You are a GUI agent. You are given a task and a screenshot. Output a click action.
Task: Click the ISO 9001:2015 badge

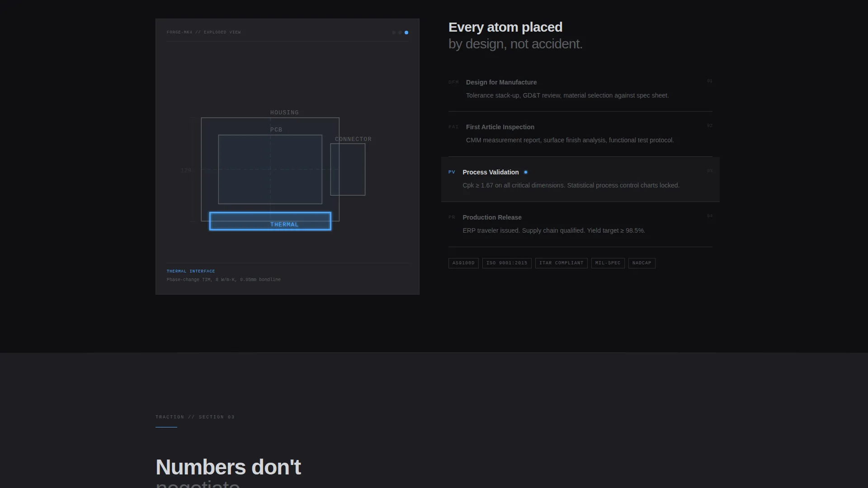507,263
